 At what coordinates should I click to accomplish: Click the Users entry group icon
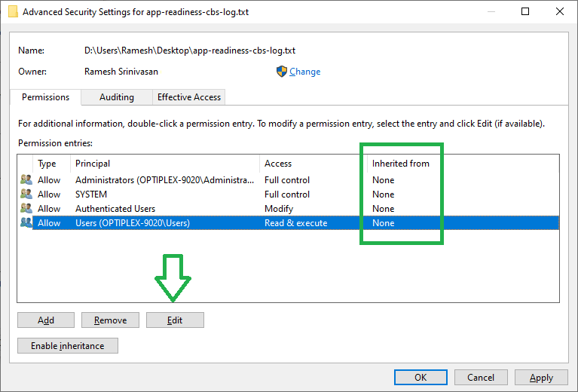coord(26,222)
